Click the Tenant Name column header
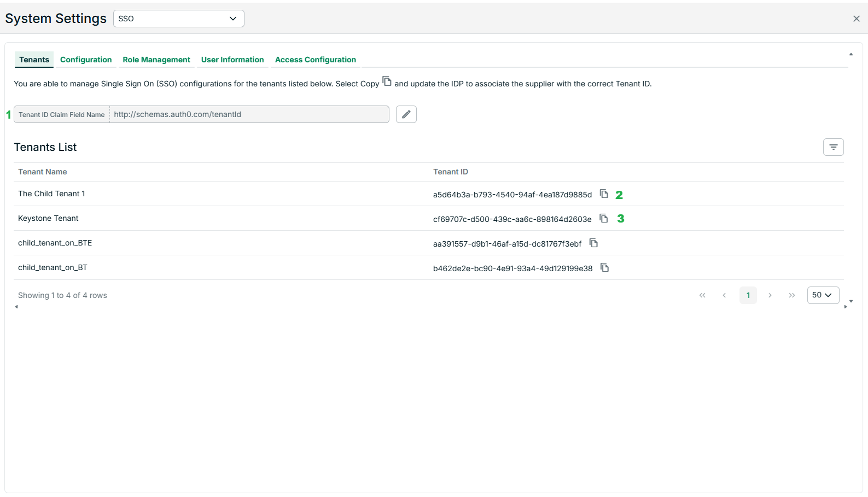Screen dimensions: 868x497 point(43,172)
